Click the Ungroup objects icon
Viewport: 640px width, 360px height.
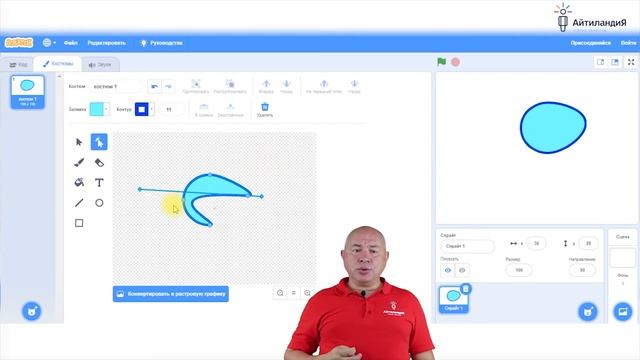coord(230,87)
